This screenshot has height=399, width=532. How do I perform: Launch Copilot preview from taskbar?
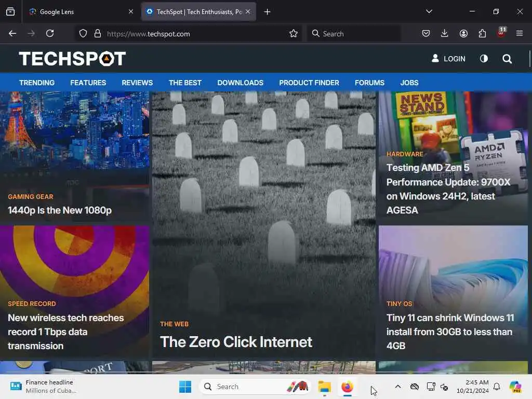tap(515, 387)
